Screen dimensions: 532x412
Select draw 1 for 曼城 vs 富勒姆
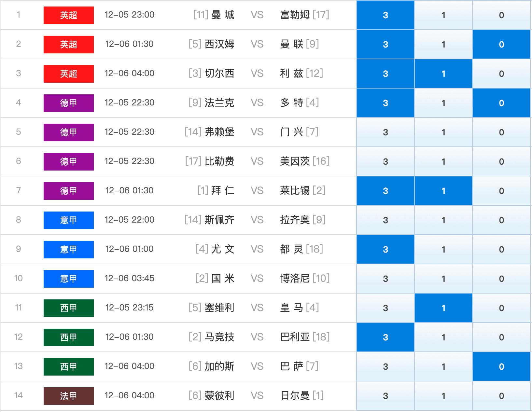click(443, 15)
